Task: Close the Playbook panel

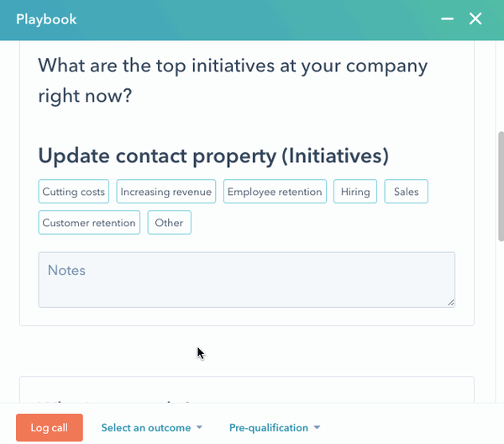Action: (475, 18)
